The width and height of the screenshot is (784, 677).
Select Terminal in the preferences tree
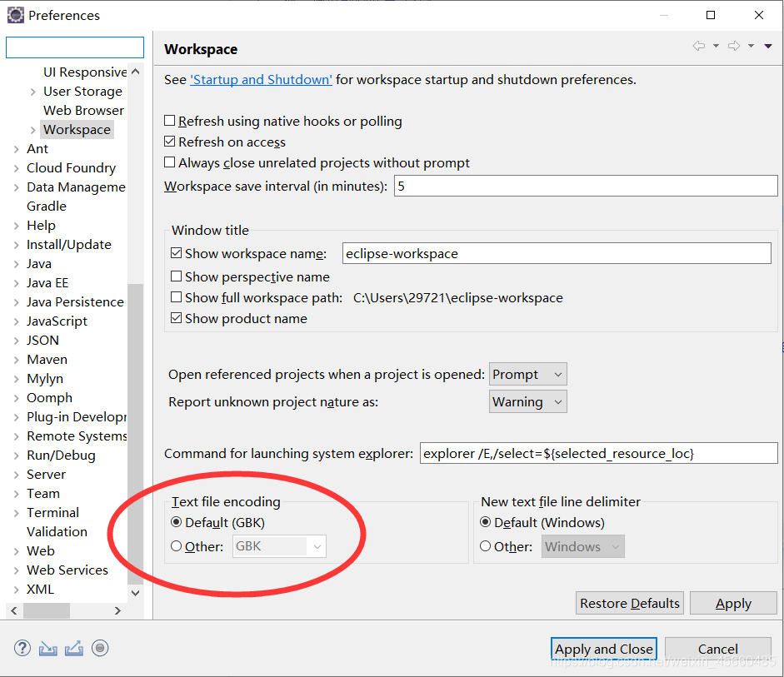[x=53, y=512]
